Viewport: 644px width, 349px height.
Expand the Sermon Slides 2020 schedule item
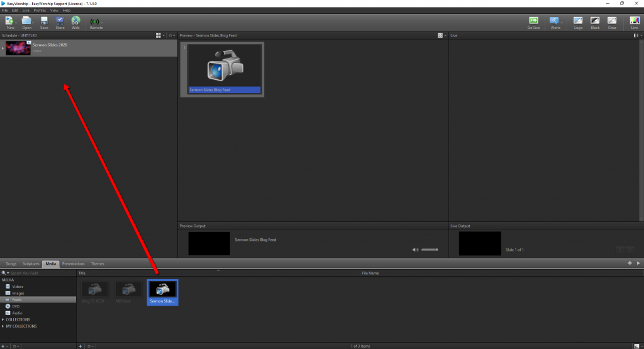click(x=3, y=48)
